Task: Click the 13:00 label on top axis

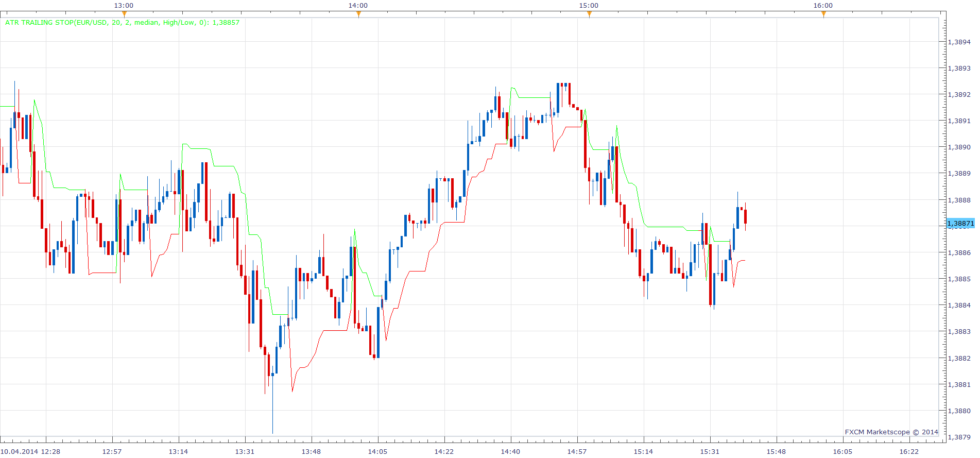Action: tap(124, 6)
